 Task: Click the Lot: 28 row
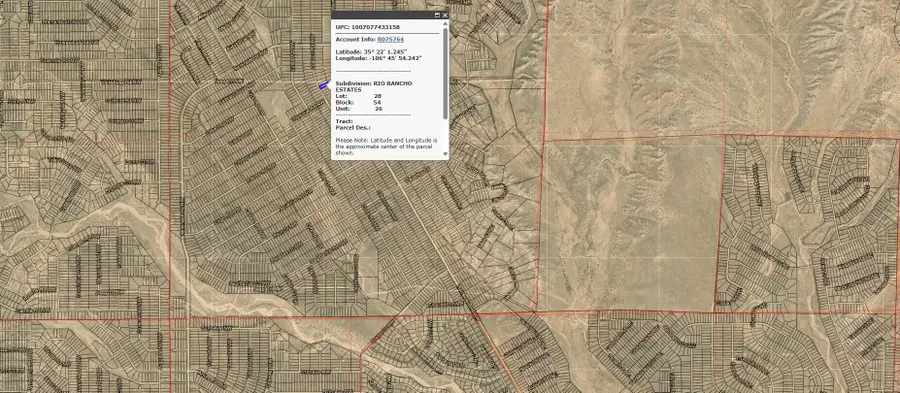(359, 96)
